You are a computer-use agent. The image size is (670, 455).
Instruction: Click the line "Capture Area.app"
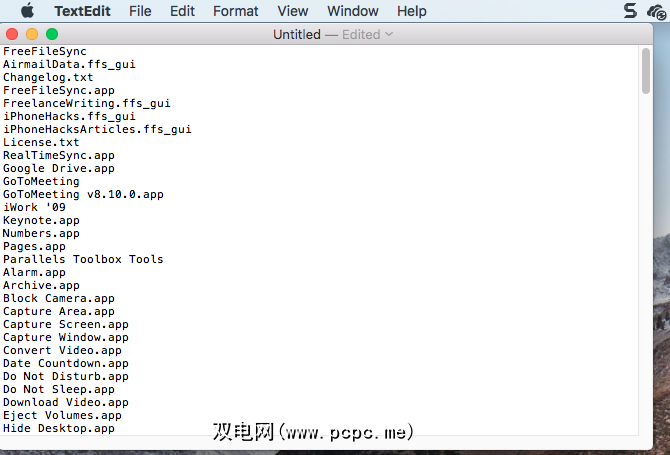59,311
